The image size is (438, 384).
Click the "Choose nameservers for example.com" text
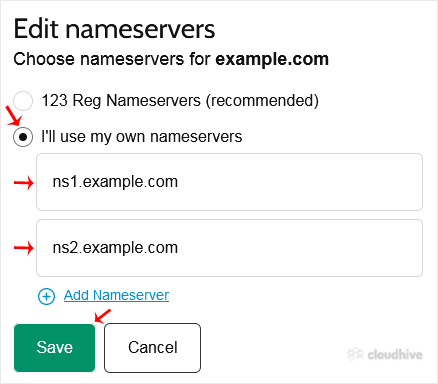click(x=171, y=59)
